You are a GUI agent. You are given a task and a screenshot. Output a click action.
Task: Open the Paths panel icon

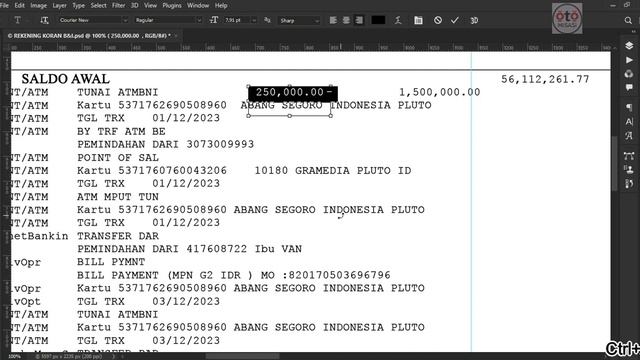(629, 156)
